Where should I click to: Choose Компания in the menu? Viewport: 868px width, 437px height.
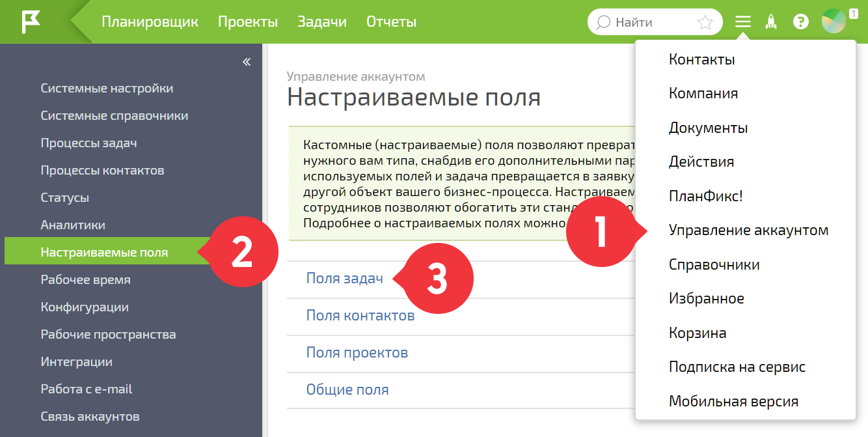pos(703,93)
